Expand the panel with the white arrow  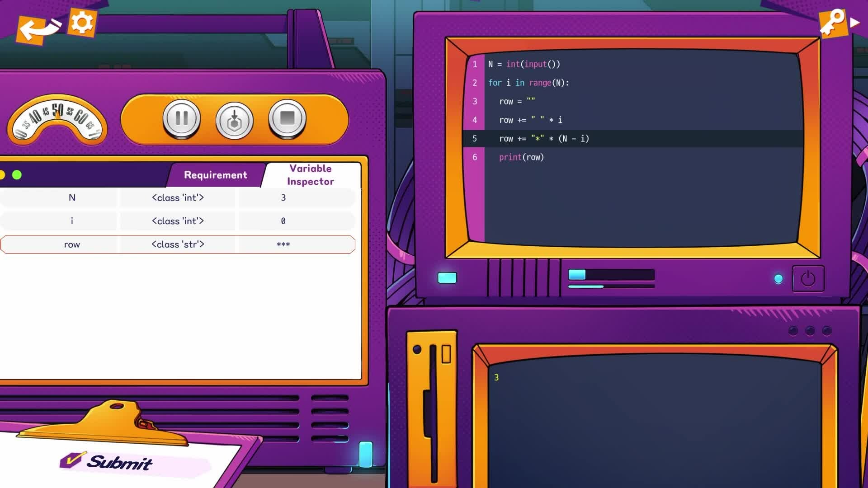855,22
